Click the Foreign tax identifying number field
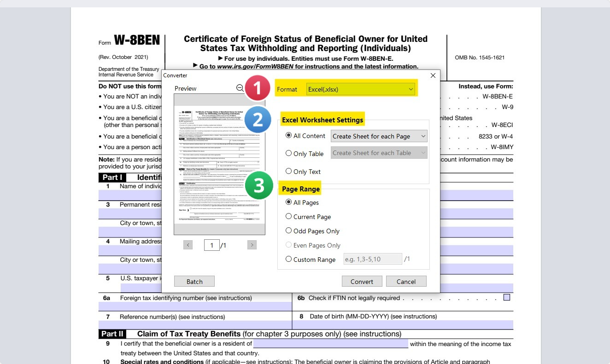Viewport: 610px width, 364px height. 195,307
